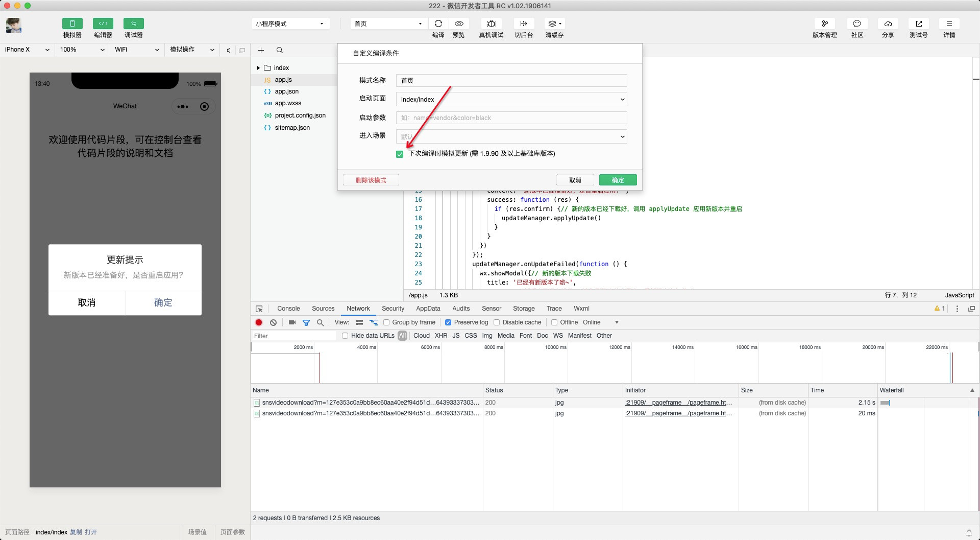
Task: Enable the Group by frame checkbox
Action: [x=386, y=322]
